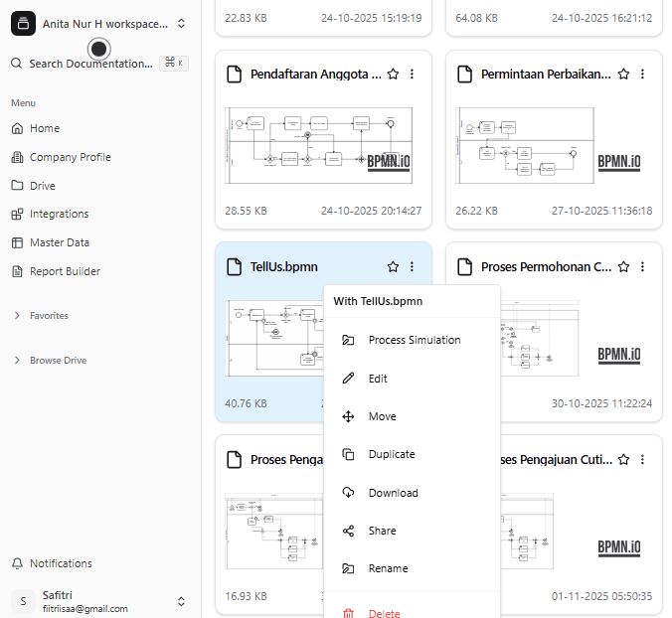Open the Pendaftaran Anggota diagram thumbnail
Image resolution: width=672 pixels, height=618 pixels.
(x=318, y=146)
